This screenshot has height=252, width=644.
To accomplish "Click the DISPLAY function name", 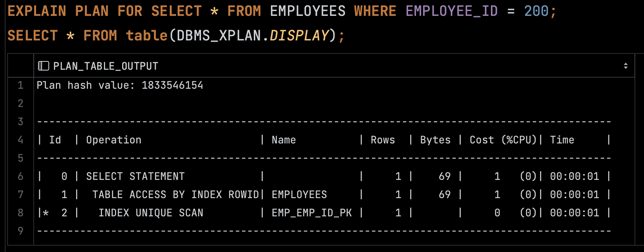I will pyautogui.click(x=299, y=36).
